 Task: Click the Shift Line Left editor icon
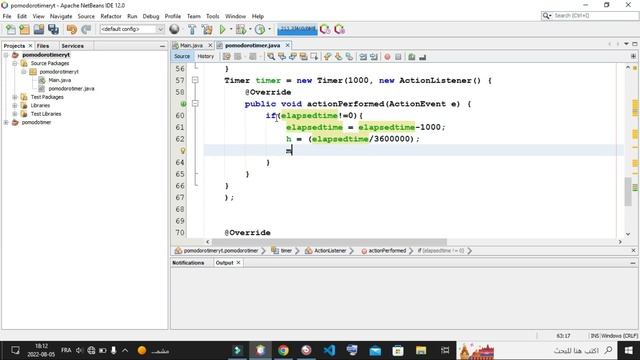coord(363,57)
